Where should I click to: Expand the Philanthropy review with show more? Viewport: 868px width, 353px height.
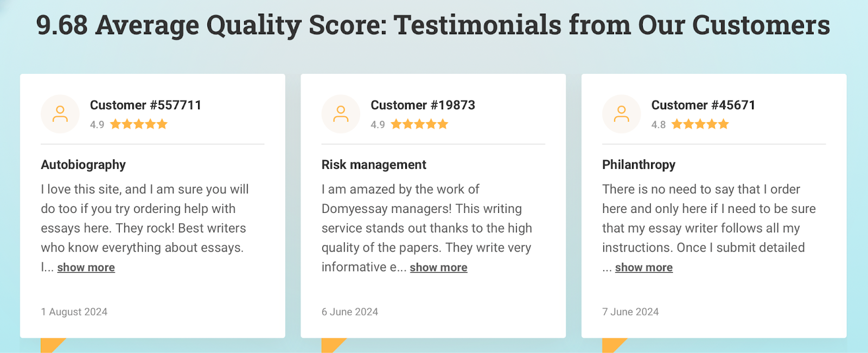tap(644, 267)
